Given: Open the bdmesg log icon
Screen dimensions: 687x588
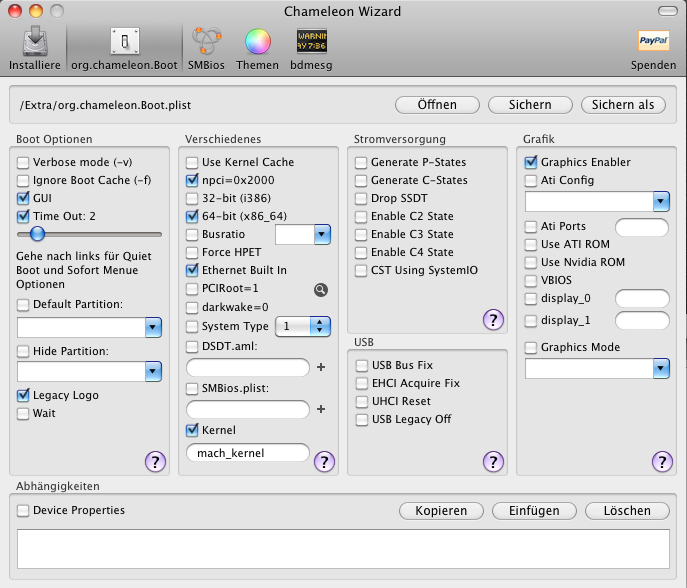Looking at the screenshot, I should coord(310,42).
